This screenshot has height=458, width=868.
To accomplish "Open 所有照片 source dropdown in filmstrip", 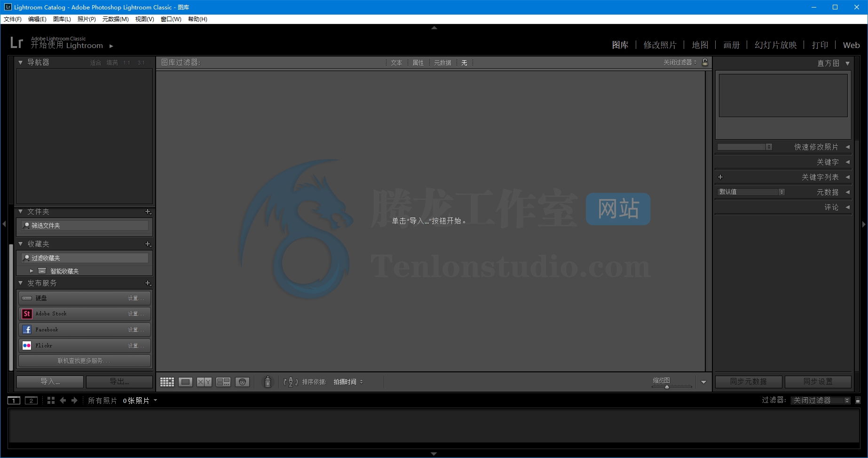I will (x=122, y=401).
